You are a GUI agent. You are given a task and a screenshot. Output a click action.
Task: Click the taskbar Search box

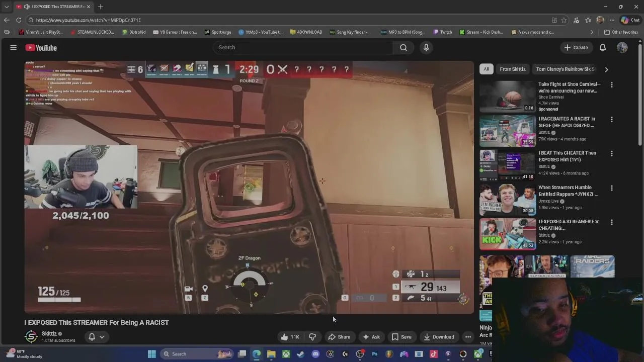pyautogui.click(x=197, y=354)
